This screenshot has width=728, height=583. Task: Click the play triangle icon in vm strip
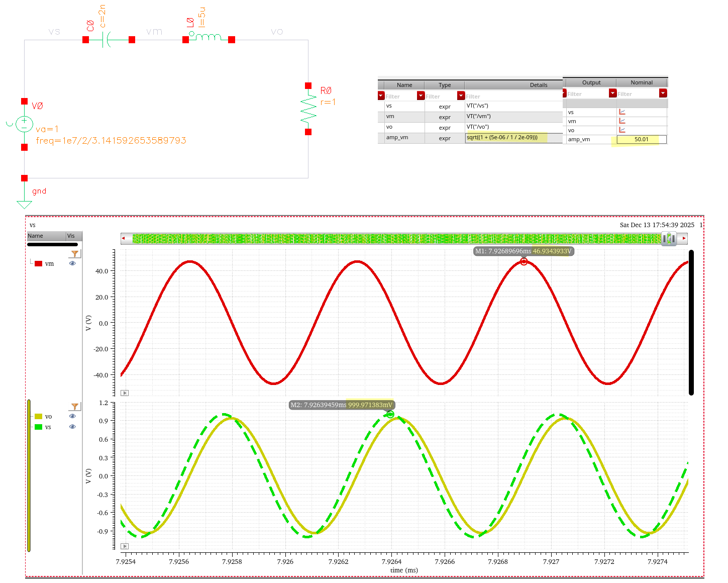coord(125,393)
